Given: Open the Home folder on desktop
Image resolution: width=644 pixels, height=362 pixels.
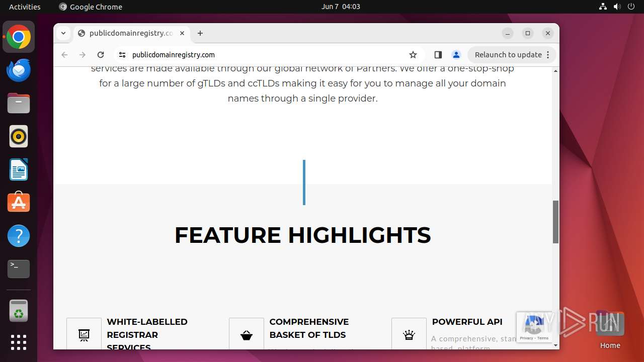Looking at the screenshot, I should point(610,330).
